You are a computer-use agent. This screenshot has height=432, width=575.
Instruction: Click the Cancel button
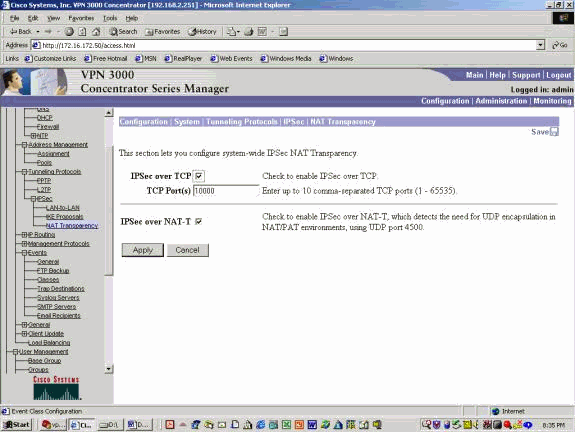point(188,250)
